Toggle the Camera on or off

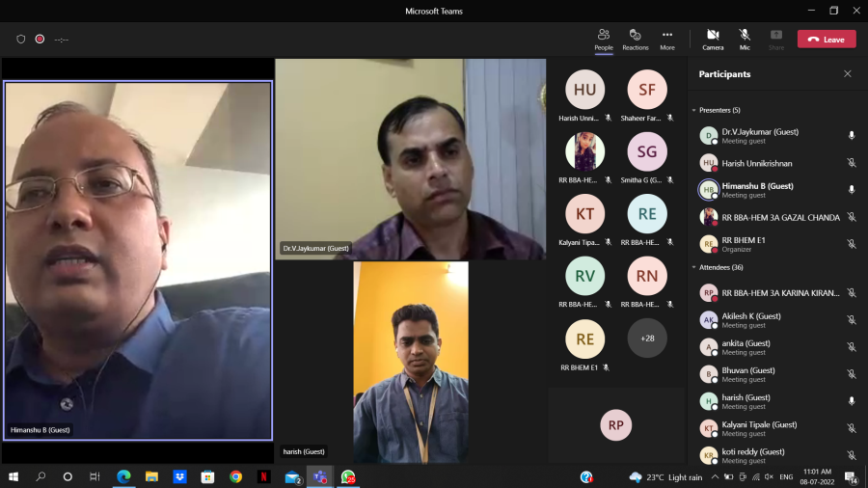[713, 39]
